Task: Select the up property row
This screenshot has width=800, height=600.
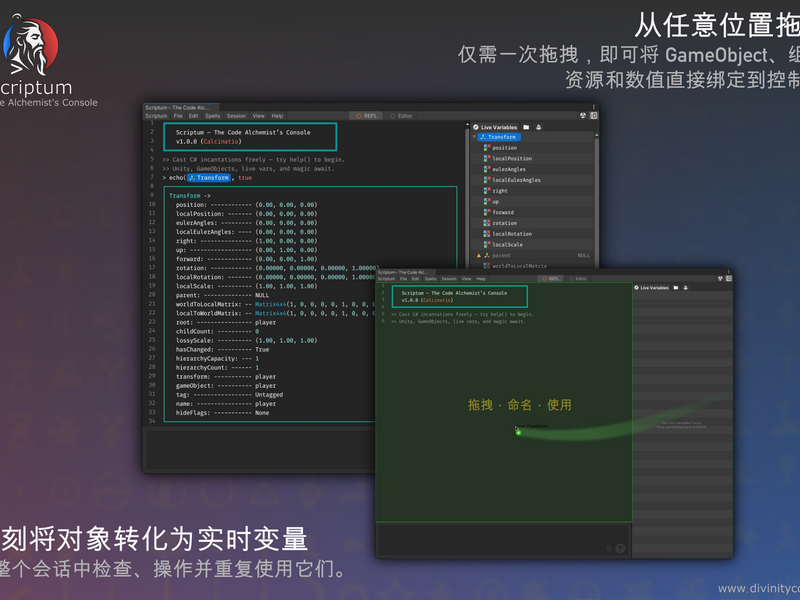Action: click(532, 201)
